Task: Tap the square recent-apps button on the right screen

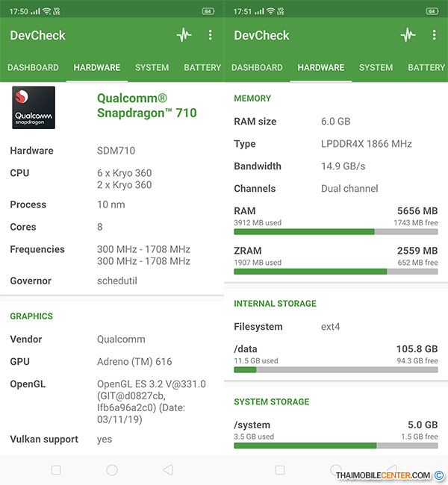Action: 280,470
